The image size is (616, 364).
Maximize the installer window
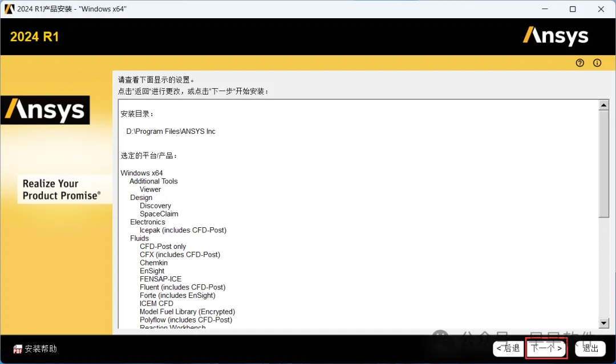point(573,9)
